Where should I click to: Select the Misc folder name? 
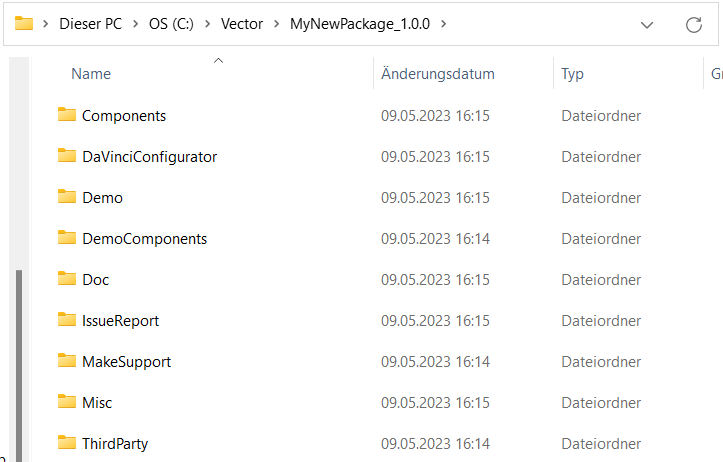pyautogui.click(x=97, y=403)
